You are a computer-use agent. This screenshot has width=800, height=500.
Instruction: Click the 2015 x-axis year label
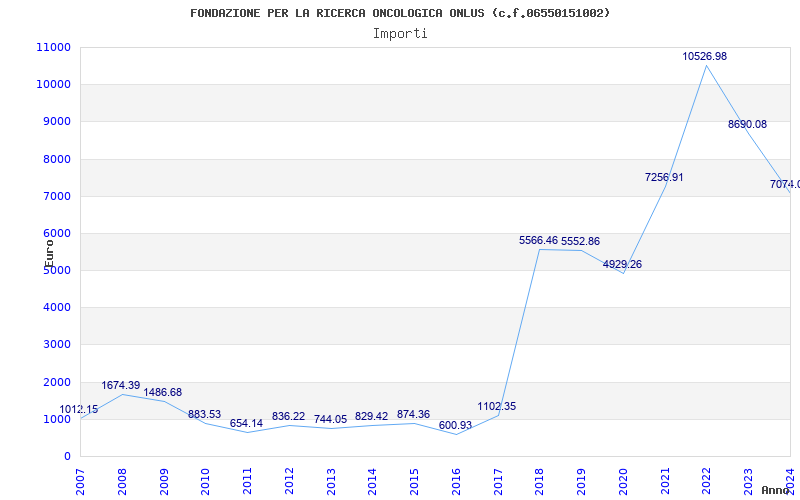pos(414,482)
